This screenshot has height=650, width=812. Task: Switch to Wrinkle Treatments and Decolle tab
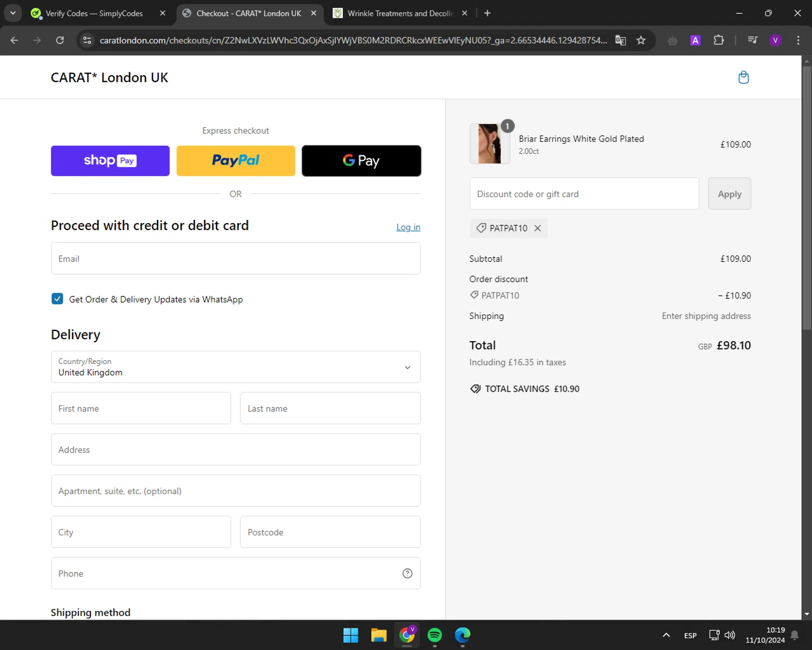pos(400,13)
